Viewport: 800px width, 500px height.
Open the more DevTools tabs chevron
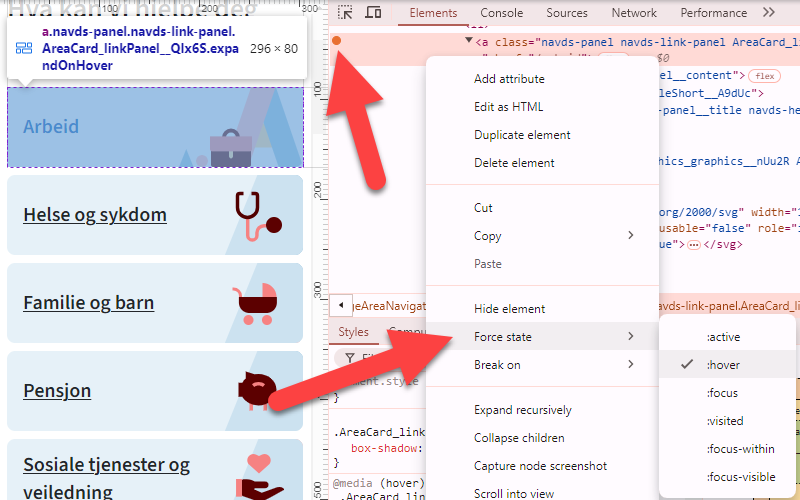point(768,12)
